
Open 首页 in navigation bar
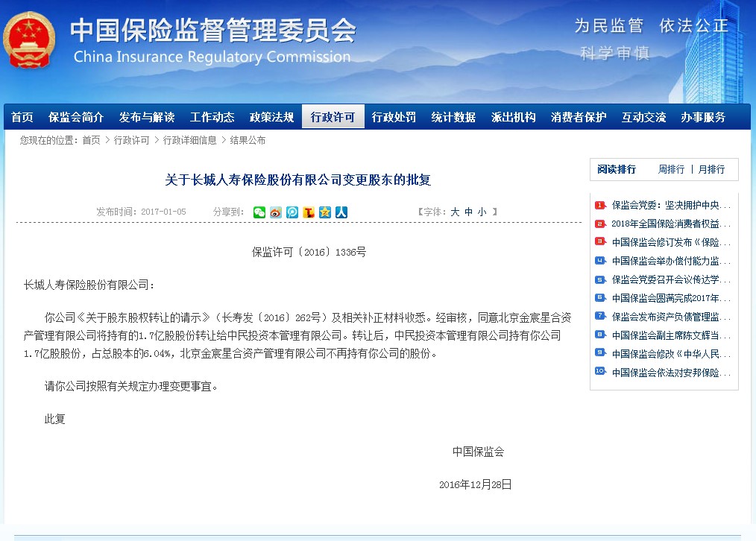[22, 117]
